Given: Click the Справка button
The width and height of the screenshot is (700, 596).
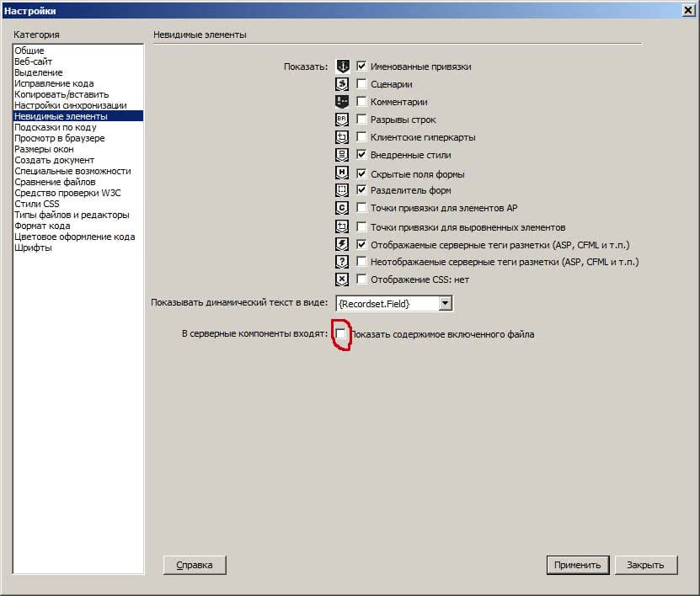Looking at the screenshot, I should pyautogui.click(x=195, y=565).
